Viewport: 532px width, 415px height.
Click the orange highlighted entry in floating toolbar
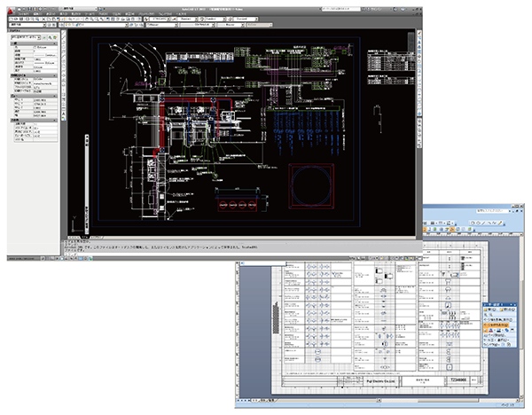pyautogui.click(x=496, y=325)
